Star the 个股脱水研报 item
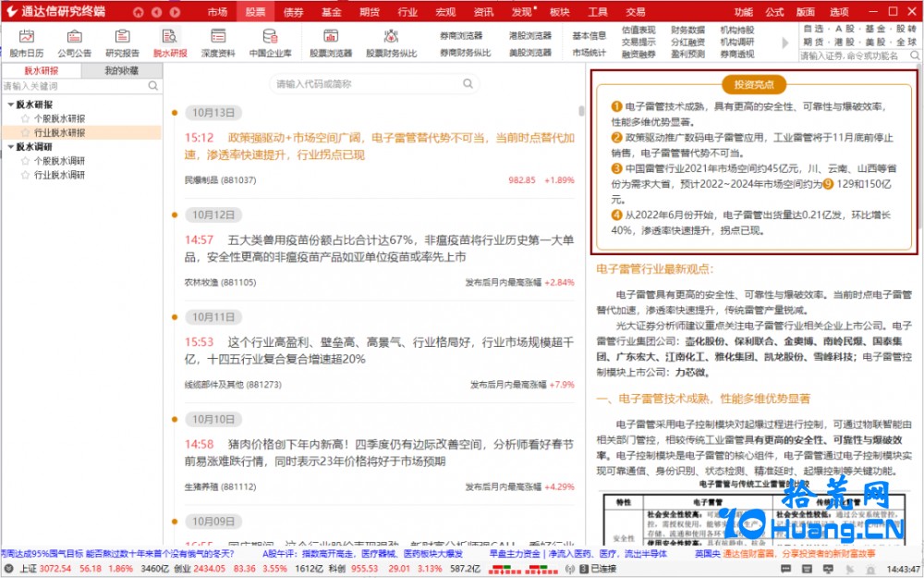The height and width of the screenshot is (578, 924). pos(25,118)
